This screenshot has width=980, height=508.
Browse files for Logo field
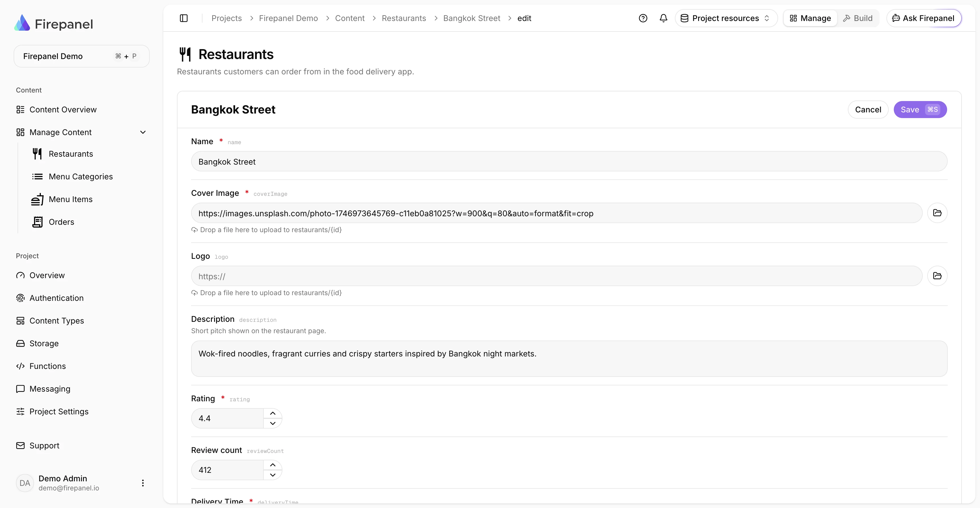pos(937,276)
